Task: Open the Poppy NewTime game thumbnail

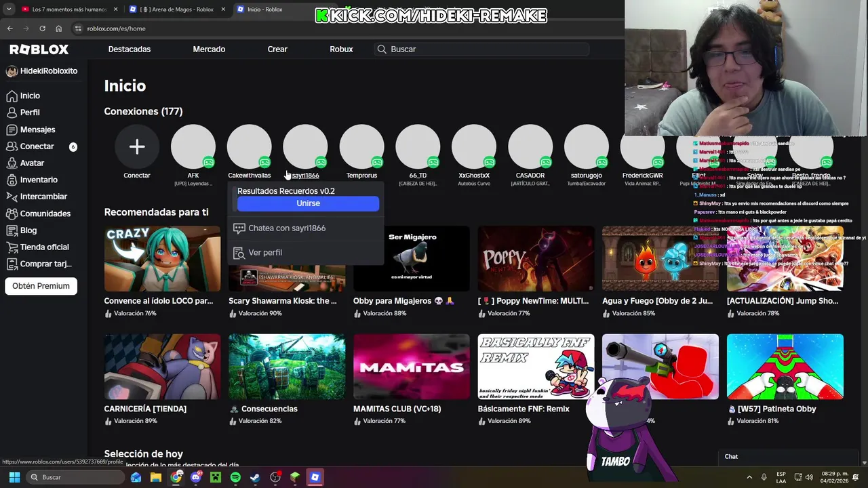Action: pos(536,259)
